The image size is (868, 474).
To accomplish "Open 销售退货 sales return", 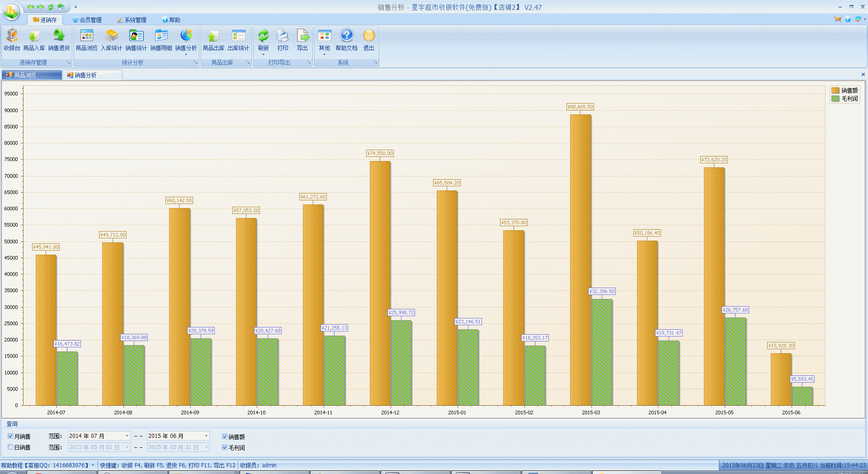I will click(59, 40).
